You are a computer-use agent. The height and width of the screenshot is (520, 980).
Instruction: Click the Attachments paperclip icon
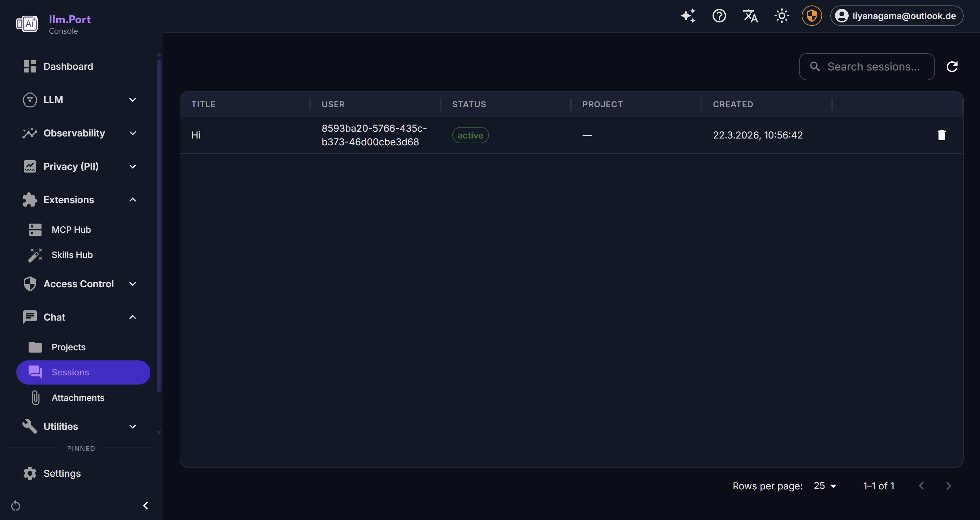(x=35, y=398)
